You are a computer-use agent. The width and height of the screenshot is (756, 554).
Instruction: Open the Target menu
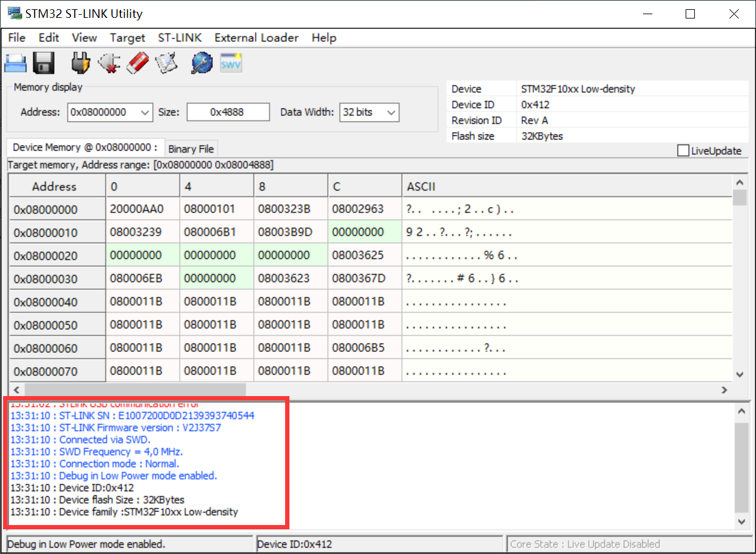pyautogui.click(x=127, y=38)
